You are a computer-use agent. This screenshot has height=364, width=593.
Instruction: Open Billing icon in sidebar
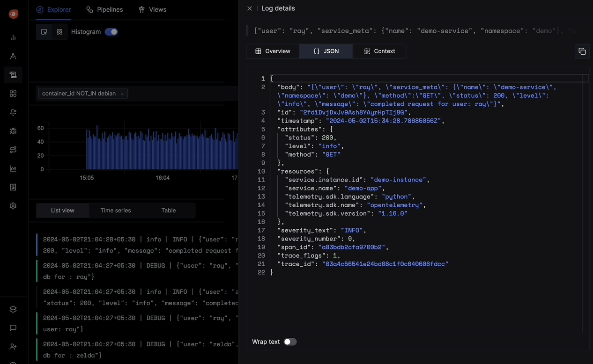(13, 187)
